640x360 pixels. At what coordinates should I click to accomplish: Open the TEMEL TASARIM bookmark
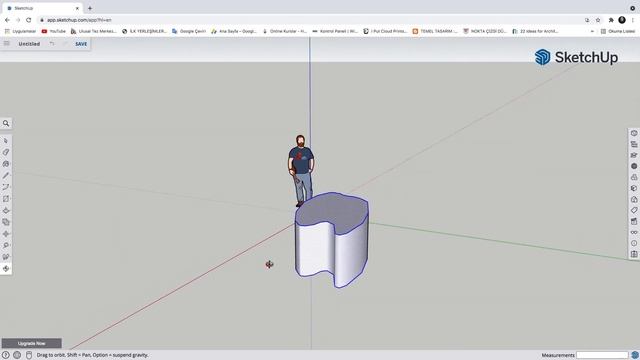coord(435,31)
